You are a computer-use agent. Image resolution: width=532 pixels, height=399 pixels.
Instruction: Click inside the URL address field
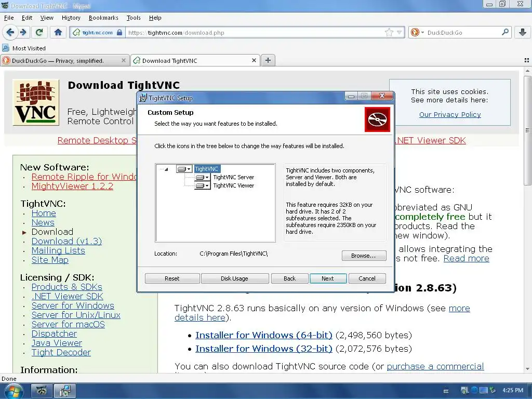(x=255, y=33)
